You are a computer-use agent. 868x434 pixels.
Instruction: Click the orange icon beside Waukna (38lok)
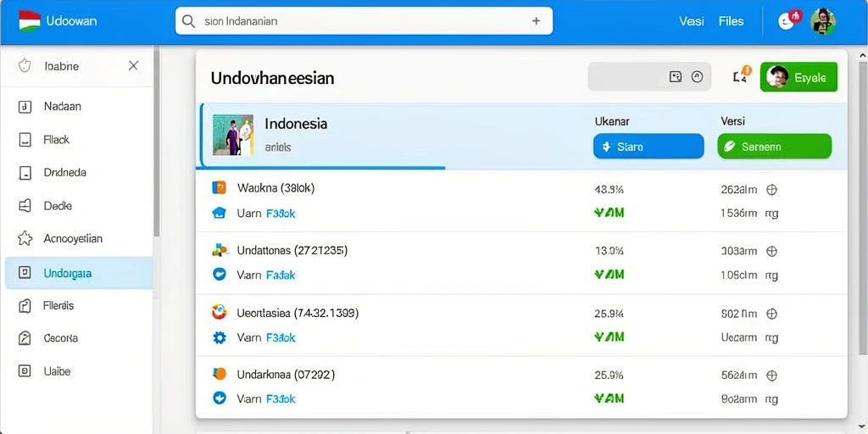[220, 187]
